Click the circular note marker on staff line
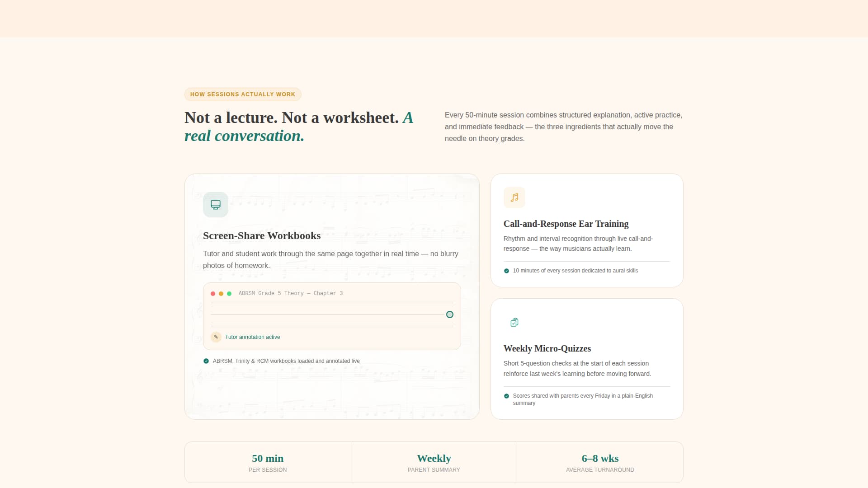The image size is (868, 488). point(449,314)
